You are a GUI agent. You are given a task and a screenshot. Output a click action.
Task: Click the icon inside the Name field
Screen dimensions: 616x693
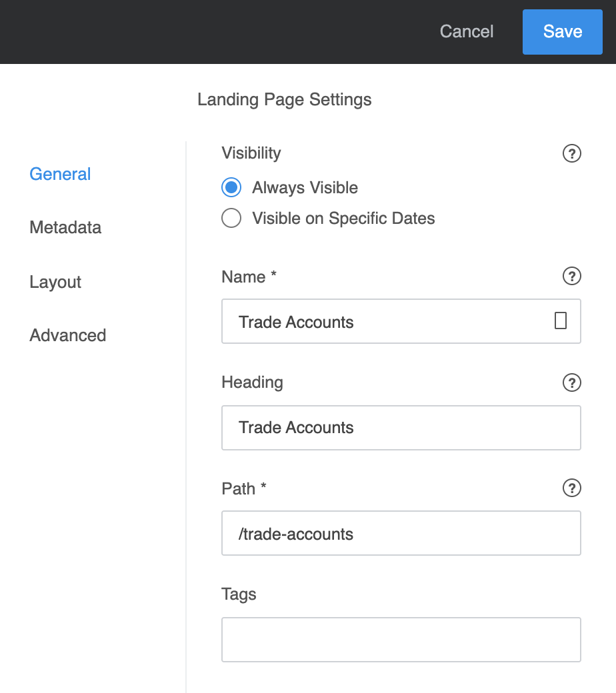[561, 321]
